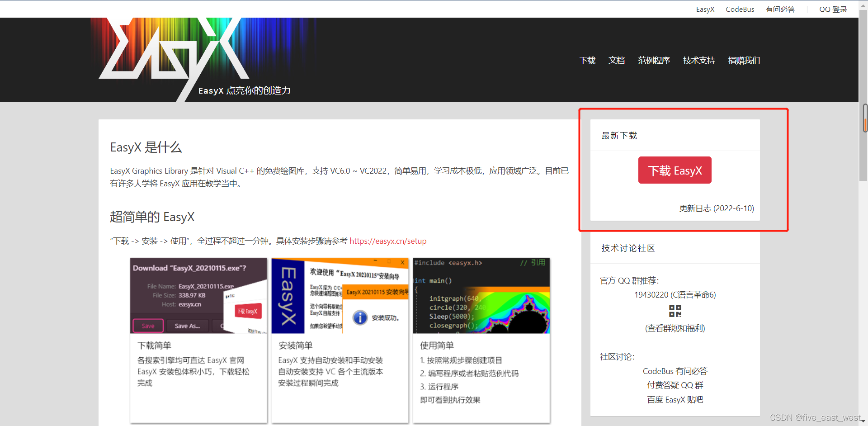Open the https://easyx.cn/setup link
Viewport: 868px width, 426px height.
[388, 241]
